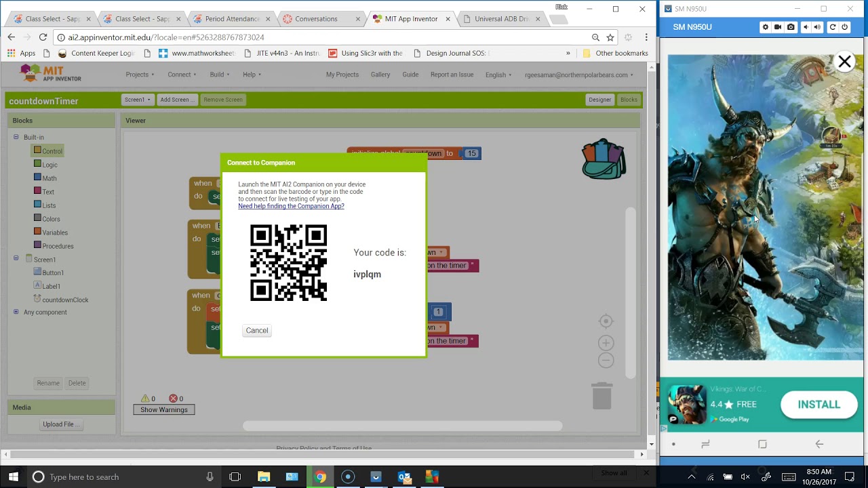Open the Help menu

[252, 75]
